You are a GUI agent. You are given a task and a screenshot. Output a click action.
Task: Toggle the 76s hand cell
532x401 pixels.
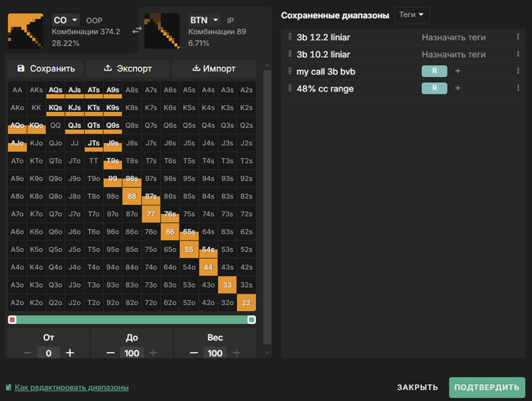click(x=170, y=214)
